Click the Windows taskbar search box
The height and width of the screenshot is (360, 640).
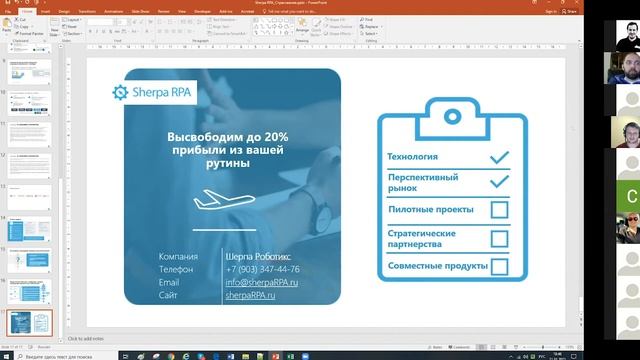tap(65, 356)
